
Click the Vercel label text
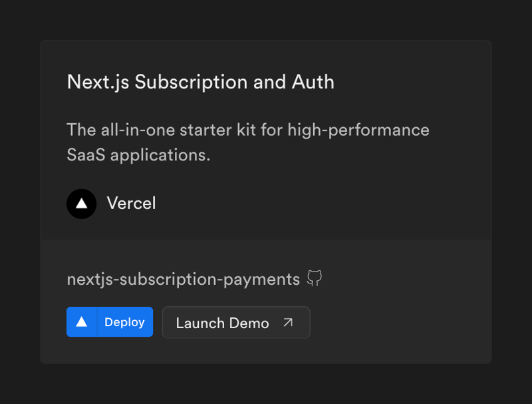[x=131, y=204]
